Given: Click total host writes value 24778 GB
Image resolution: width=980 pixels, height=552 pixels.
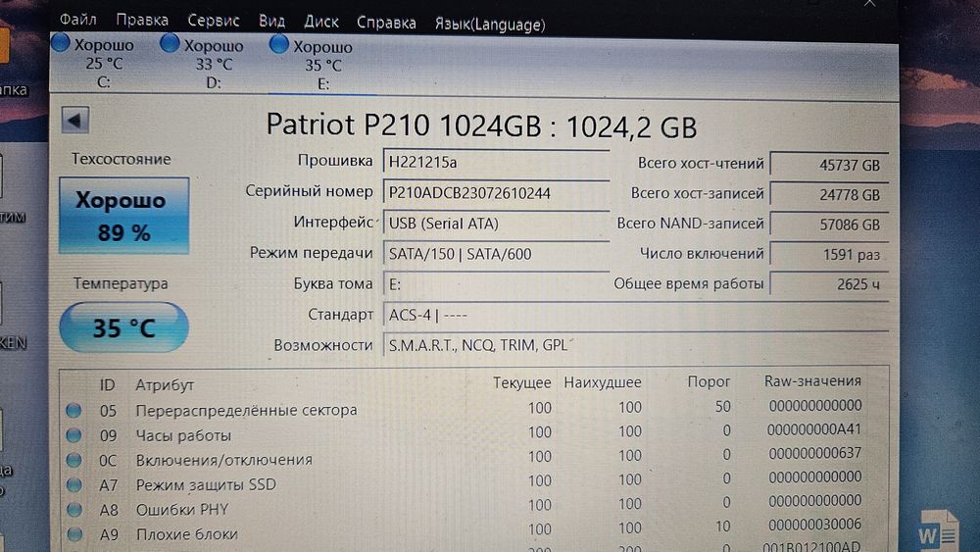Looking at the screenshot, I should coord(829,194).
